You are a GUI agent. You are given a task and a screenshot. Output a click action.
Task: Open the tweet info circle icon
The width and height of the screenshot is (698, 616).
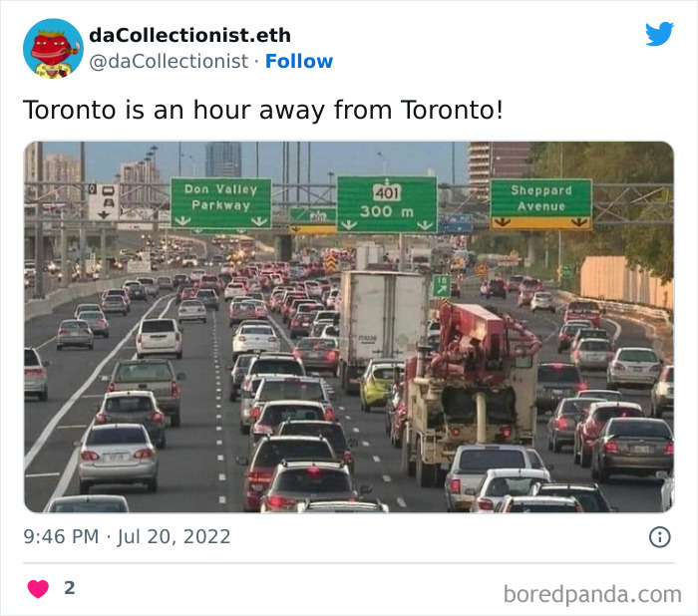(x=660, y=537)
